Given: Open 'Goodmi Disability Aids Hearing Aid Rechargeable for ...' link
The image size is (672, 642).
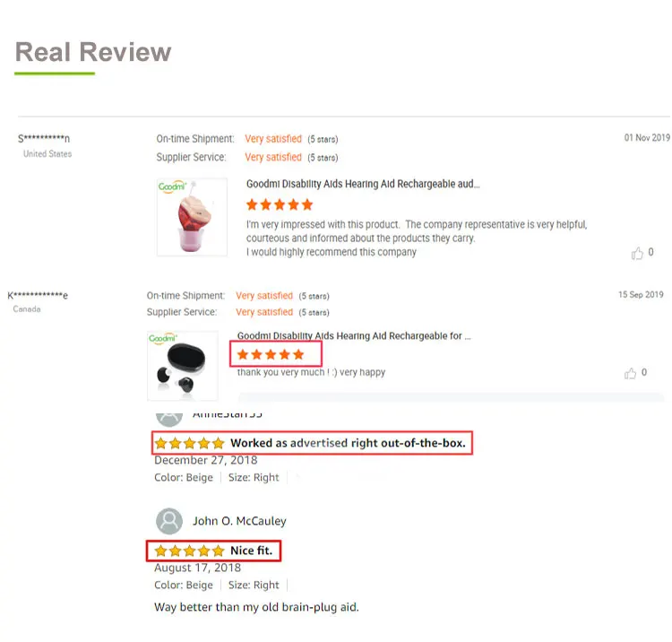Looking at the screenshot, I should (354, 336).
